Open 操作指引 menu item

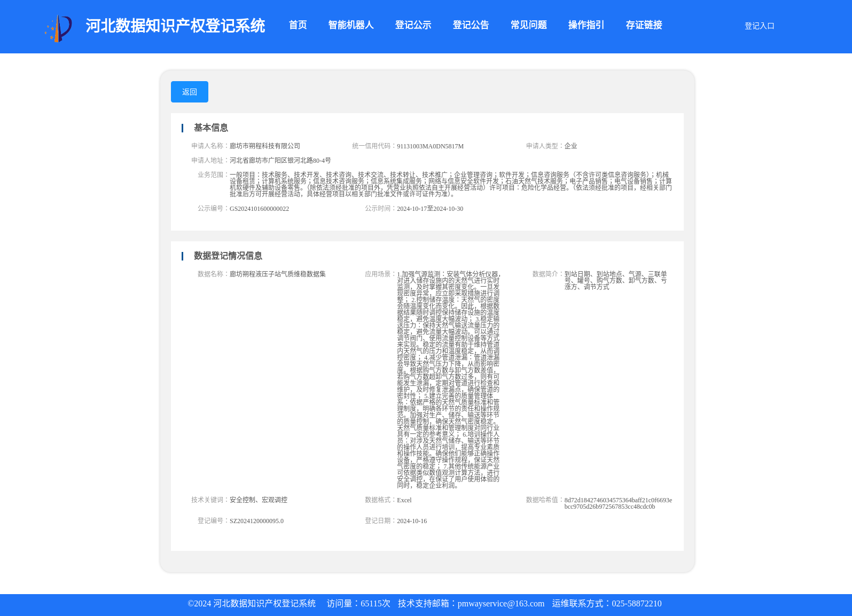tap(586, 25)
